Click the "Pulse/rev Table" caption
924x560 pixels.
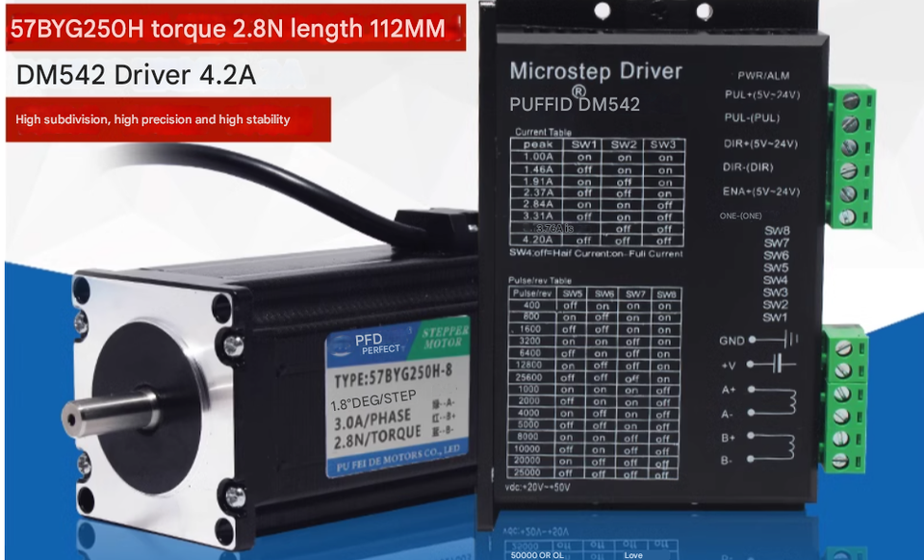[x=540, y=280]
